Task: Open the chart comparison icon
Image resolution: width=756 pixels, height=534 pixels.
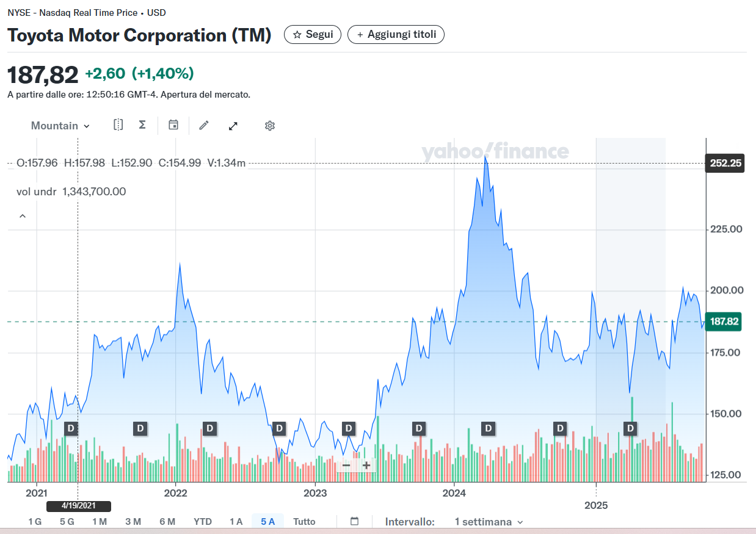Action: [x=118, y=125]
